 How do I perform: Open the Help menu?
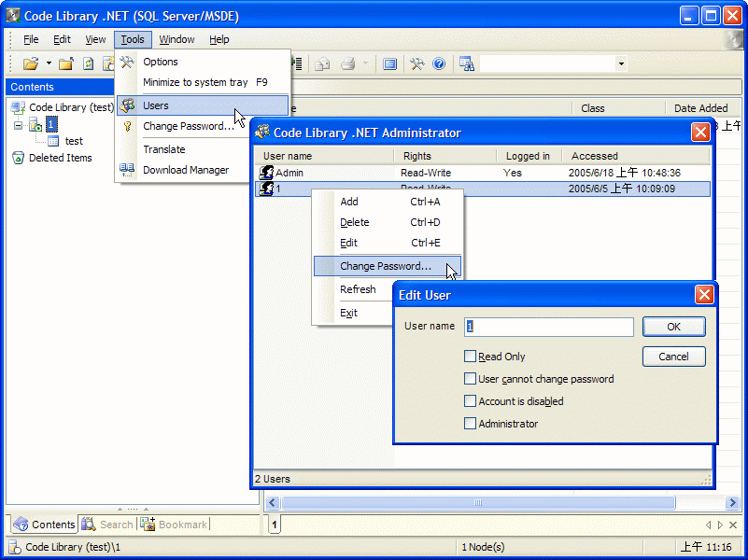tap(219, 39)
